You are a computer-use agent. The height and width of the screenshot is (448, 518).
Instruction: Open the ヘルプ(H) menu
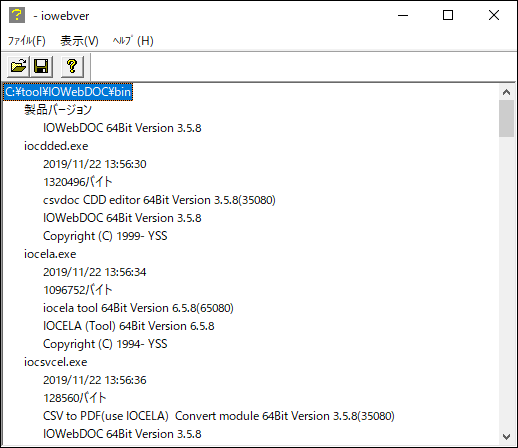(x=133, y=41)
